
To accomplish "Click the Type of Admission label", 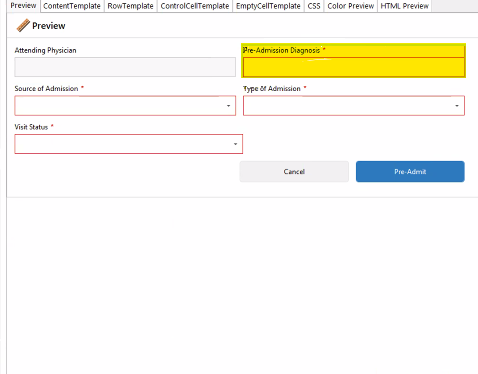I will pos(272,89).
